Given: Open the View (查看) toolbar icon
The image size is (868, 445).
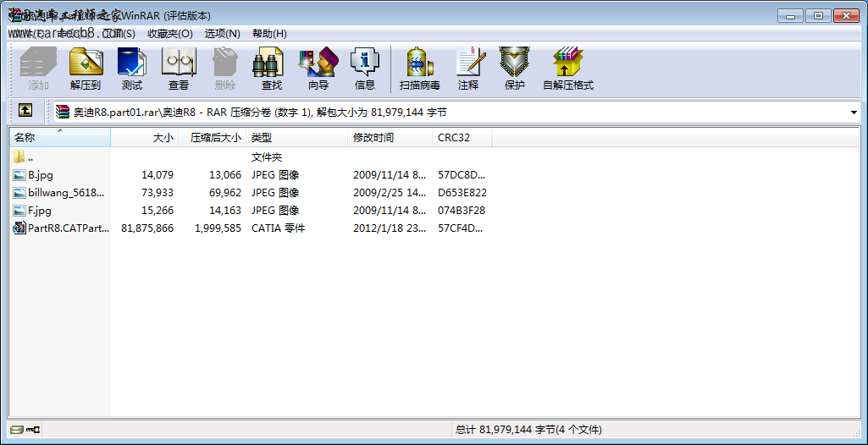Looking at the screenshot, I should pos(178,62).
